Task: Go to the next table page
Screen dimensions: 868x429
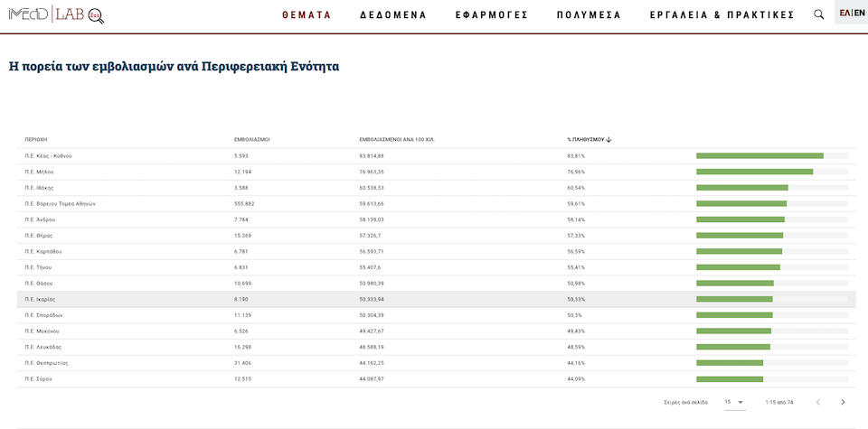Action: pyautogui.click(x=843, y=402)
